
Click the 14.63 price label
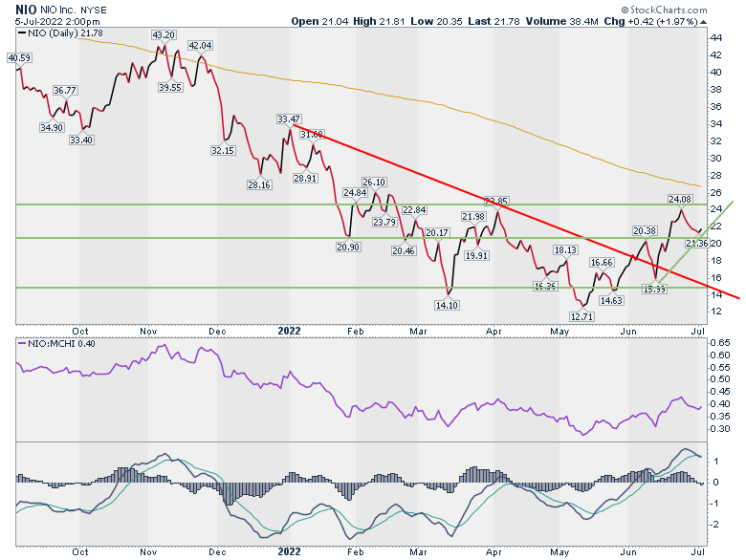(611, 300)
